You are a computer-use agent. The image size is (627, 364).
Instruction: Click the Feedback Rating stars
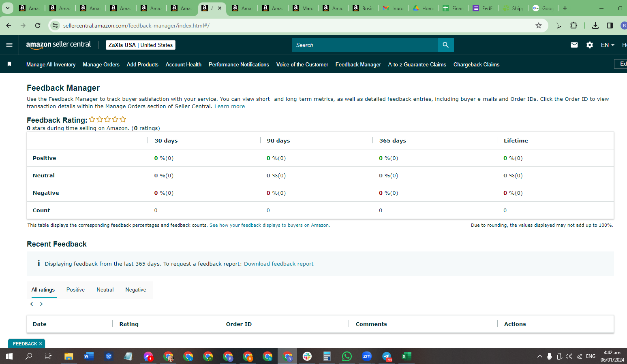(x=107, y=119)
